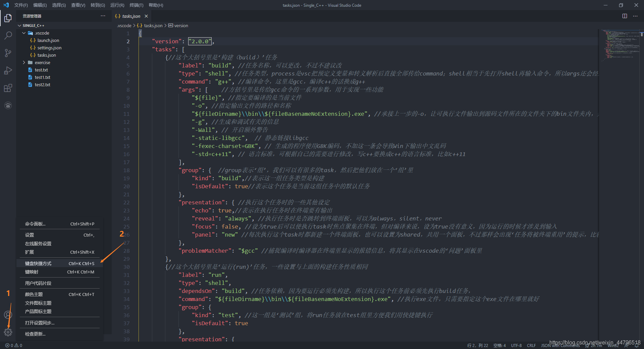The height and width of the screenshot is (349, 644).
Task: Click the cursor position 行 2, 列 22 status
Action: pyautogui.click(x=478, y=345)
